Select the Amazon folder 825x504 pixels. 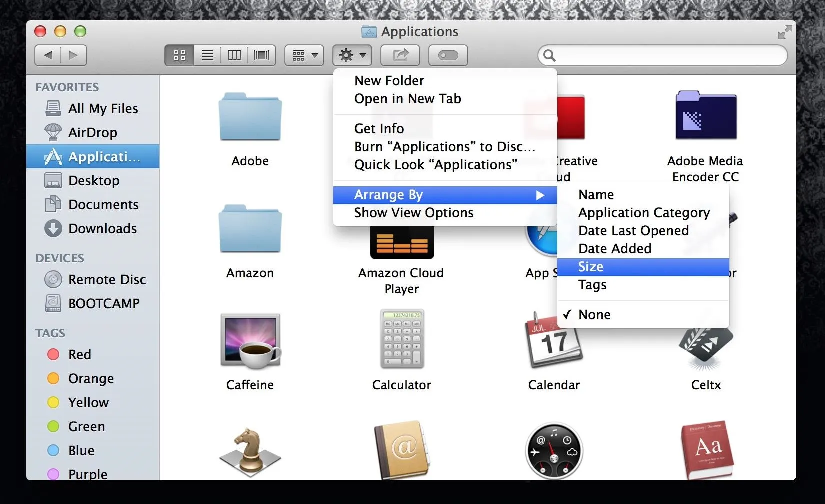250,229
